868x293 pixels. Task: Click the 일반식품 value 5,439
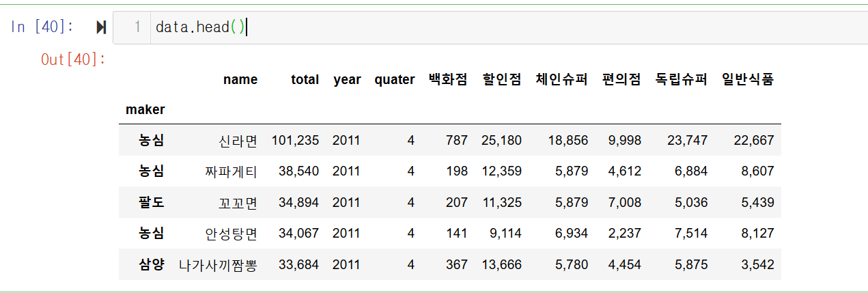(x=757, y=202)
